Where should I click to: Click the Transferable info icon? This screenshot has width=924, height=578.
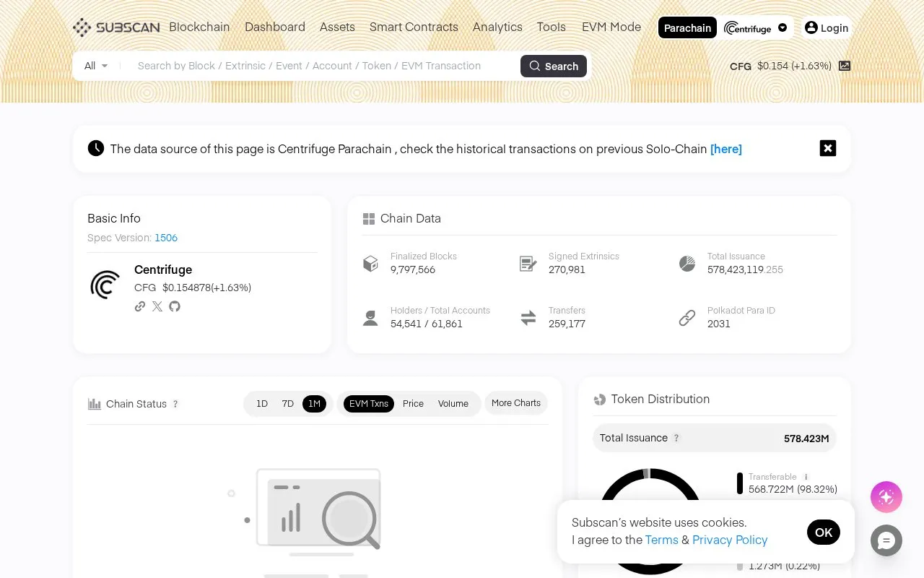click(x=806, y=477)
